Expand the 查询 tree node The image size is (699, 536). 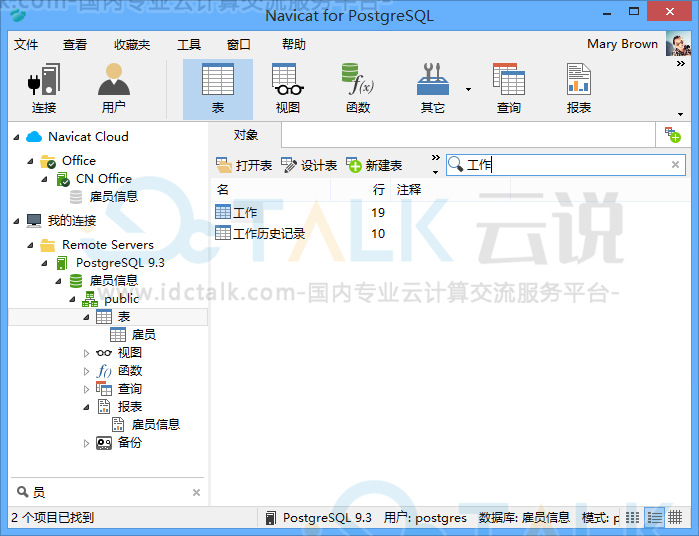(x=86, y=390)
